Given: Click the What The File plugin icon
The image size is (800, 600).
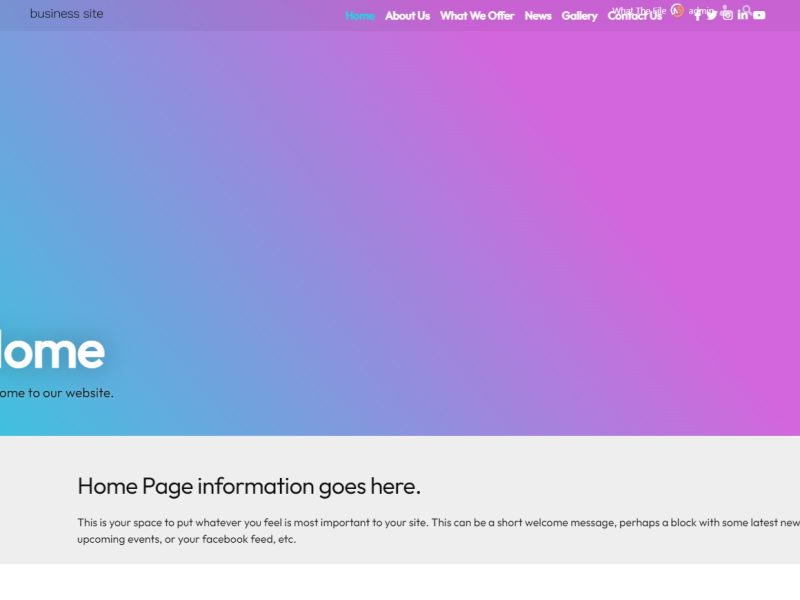Looking at the screenshot, I should pos(676,10).
